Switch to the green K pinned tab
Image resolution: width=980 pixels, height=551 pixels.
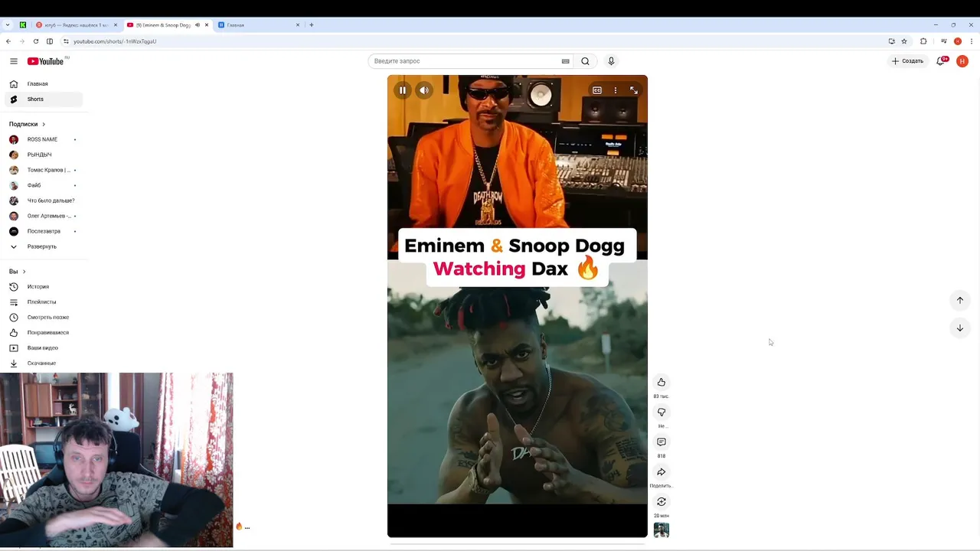click(23, 25)
